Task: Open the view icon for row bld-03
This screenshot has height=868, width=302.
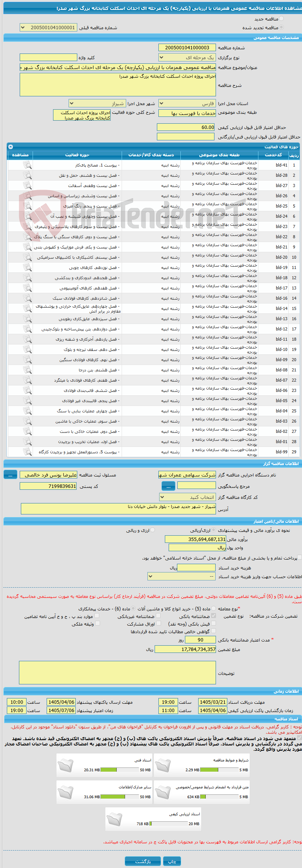Action: click(x=27, y=421)
